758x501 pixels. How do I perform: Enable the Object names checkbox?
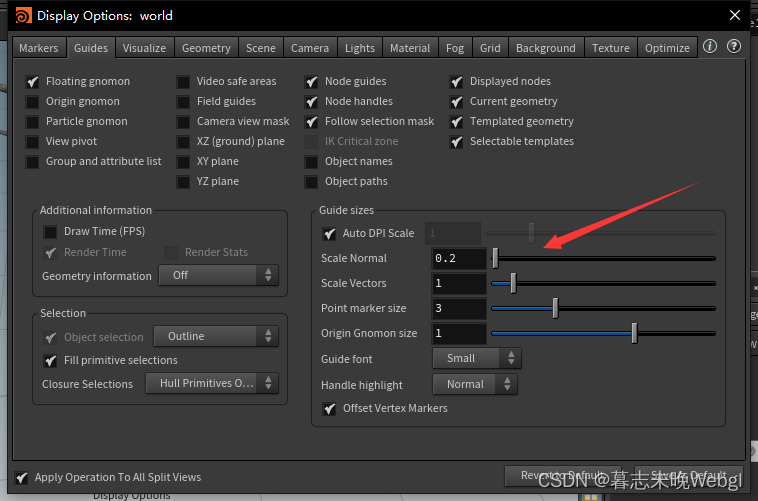click(x=311, y=162)
